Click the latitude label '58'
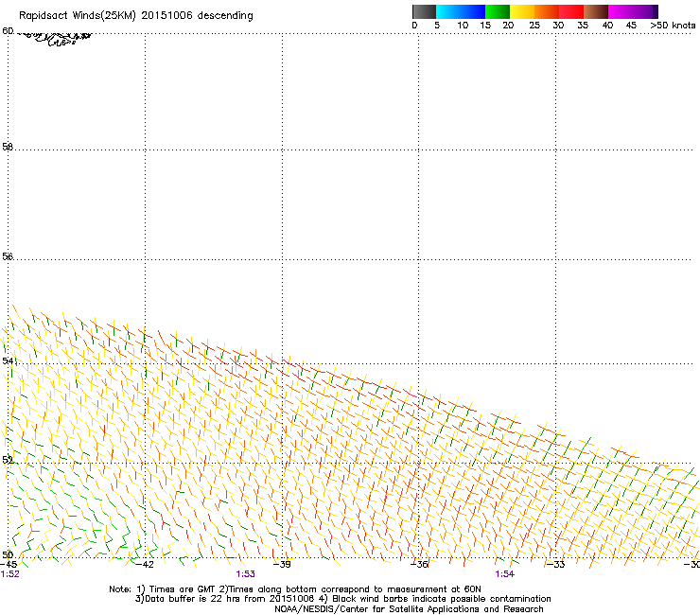 8,147
